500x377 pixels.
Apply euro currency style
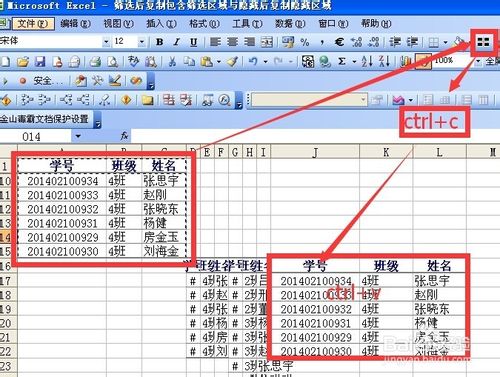pos(339,42)
